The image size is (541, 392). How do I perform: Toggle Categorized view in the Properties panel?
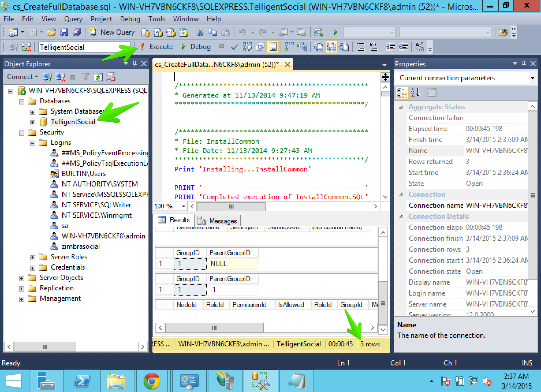pos(402,93)
